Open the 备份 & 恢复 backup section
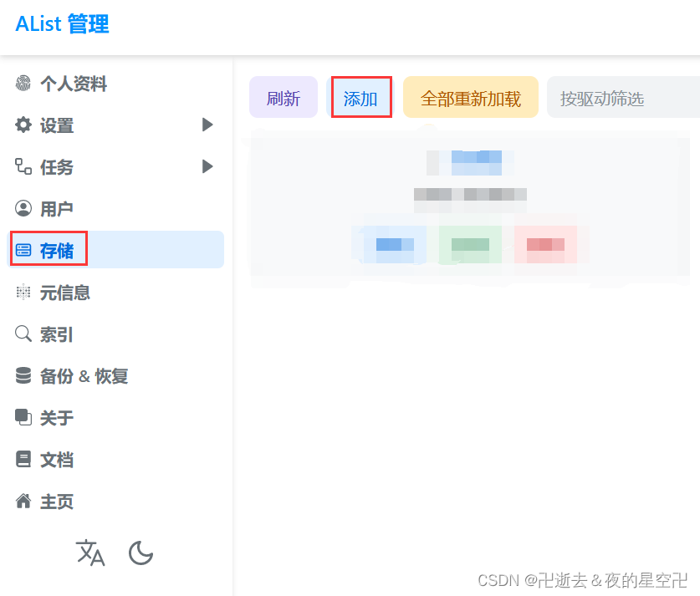700x596 pixels. pyautogui.click(x=23, y=375)
